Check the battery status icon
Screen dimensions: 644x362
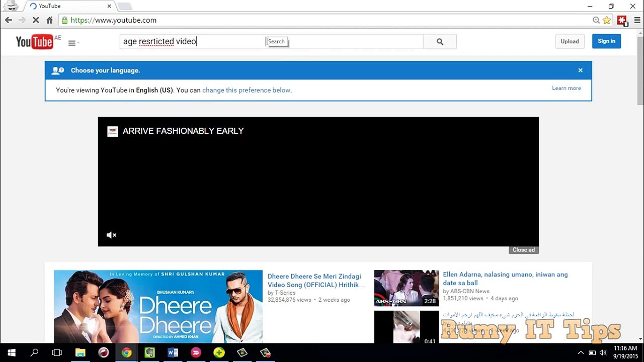[x=592, y=352]
